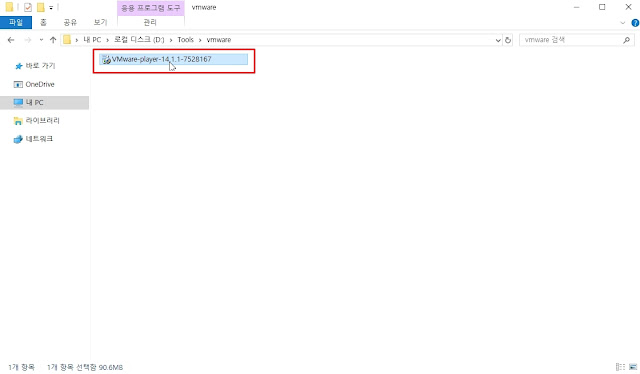Go up one folder level
The image size is (640, 374).
(x=53, y=40)
